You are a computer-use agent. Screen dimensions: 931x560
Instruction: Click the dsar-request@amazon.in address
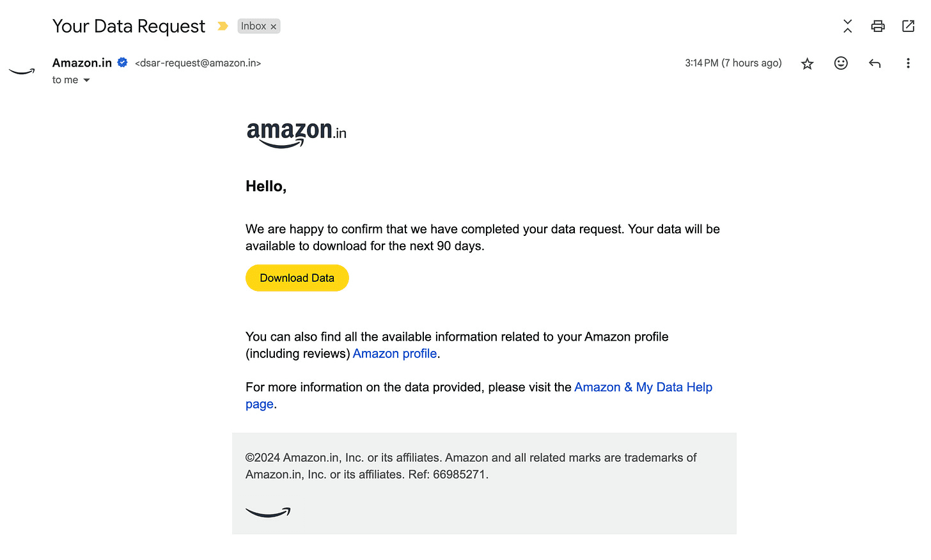point(198,63)
